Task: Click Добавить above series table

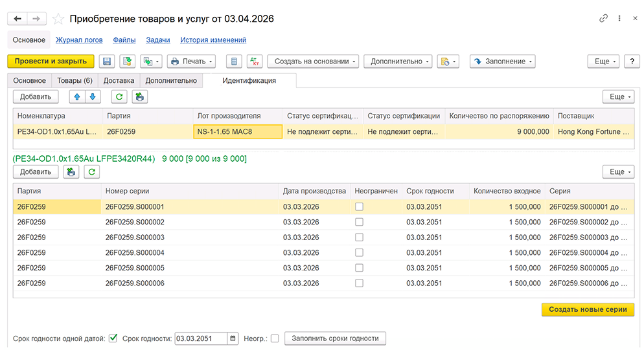Action: 36,172
